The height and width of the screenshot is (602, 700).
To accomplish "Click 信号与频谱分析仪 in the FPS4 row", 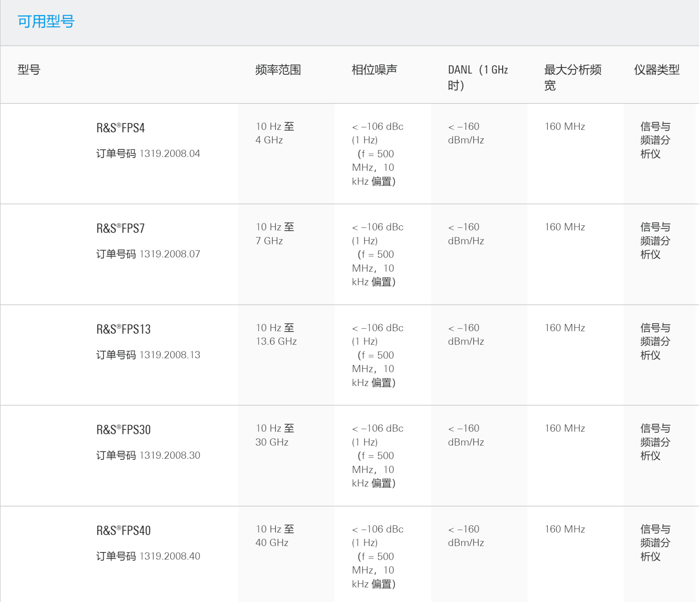I will 655,140.
